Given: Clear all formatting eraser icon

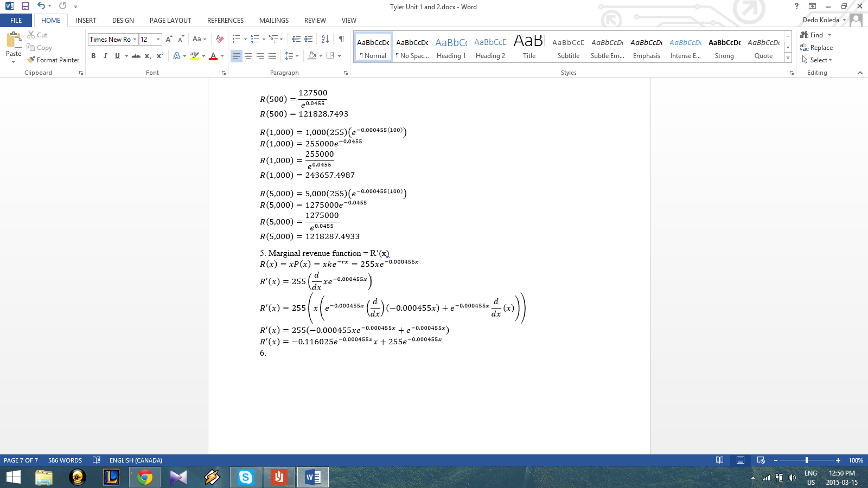Looking at the screenshot, I should click(220, 39).
